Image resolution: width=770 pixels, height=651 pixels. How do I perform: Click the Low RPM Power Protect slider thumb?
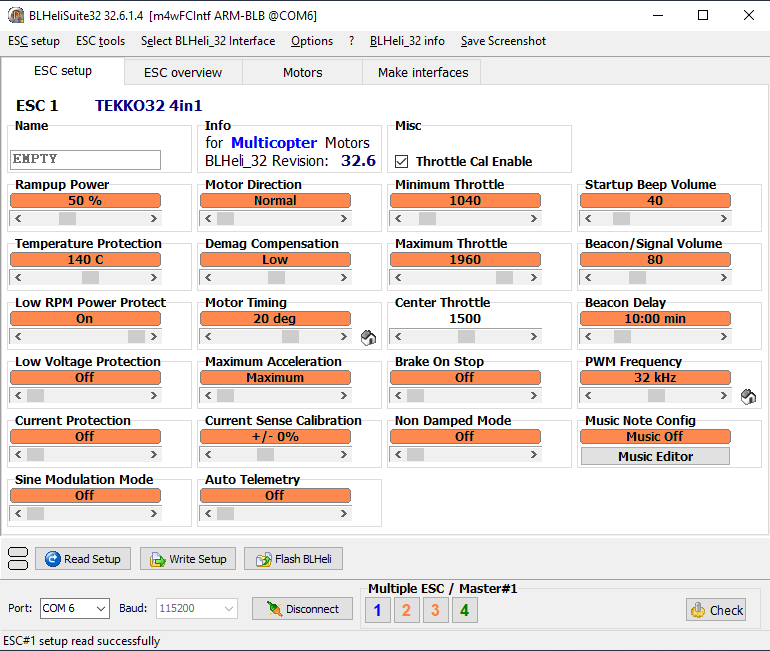point(137,336)
